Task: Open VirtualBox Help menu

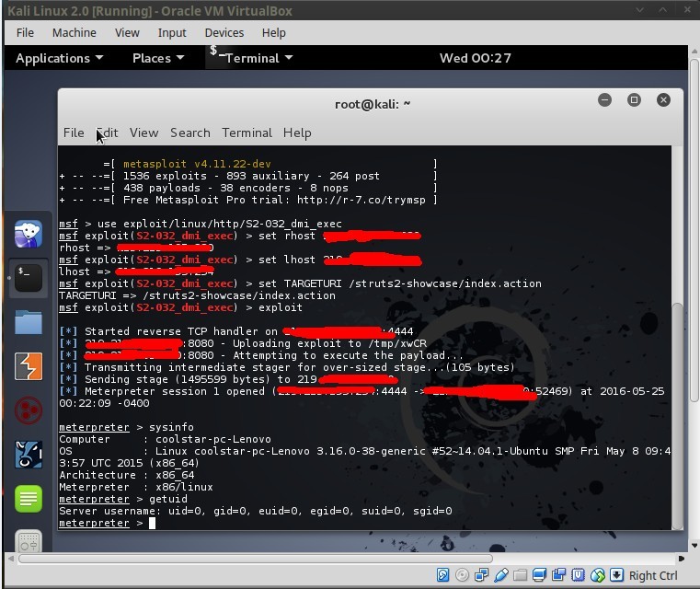Action: [x=274, y=32]
